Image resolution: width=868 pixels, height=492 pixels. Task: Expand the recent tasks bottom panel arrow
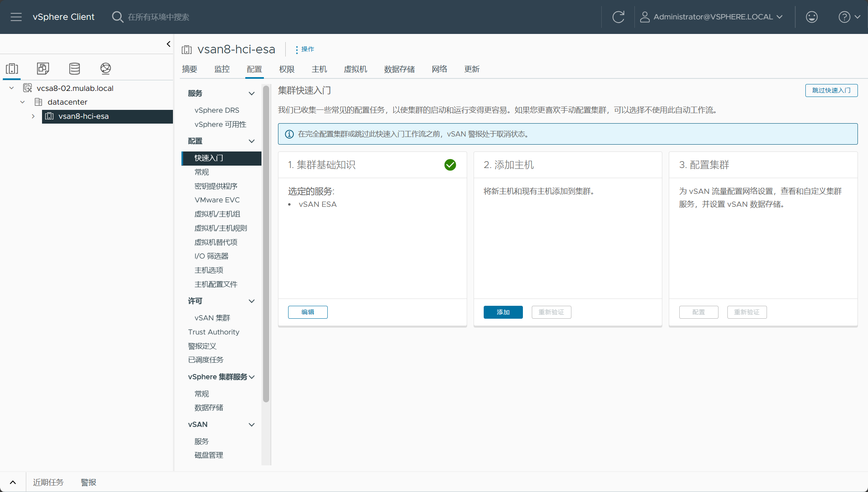point(13,482)
